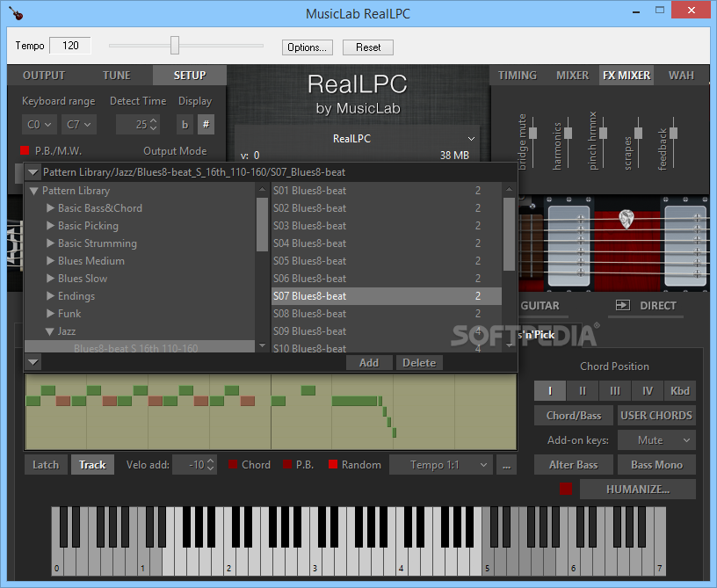Select the S03 Blues8-beat pattern
The width and height of the screenshot is (717, 588).
387,226
